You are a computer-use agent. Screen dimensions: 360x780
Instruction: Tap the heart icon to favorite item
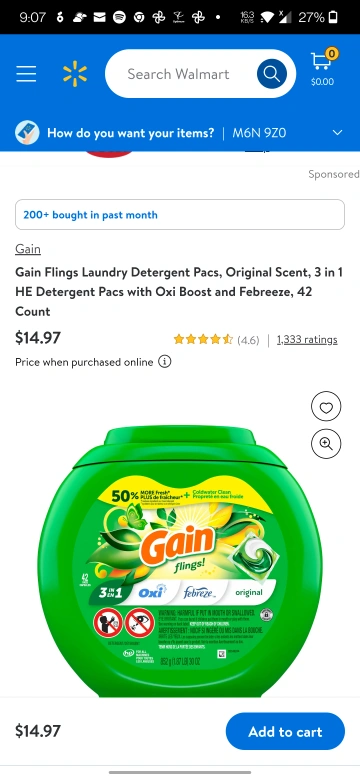click(x=326, y=407)
